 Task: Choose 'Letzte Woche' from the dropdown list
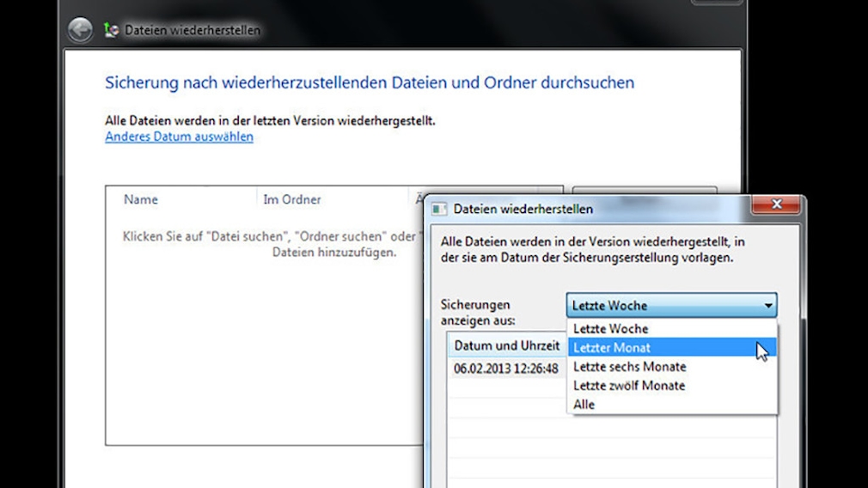(x=672, y=329)
